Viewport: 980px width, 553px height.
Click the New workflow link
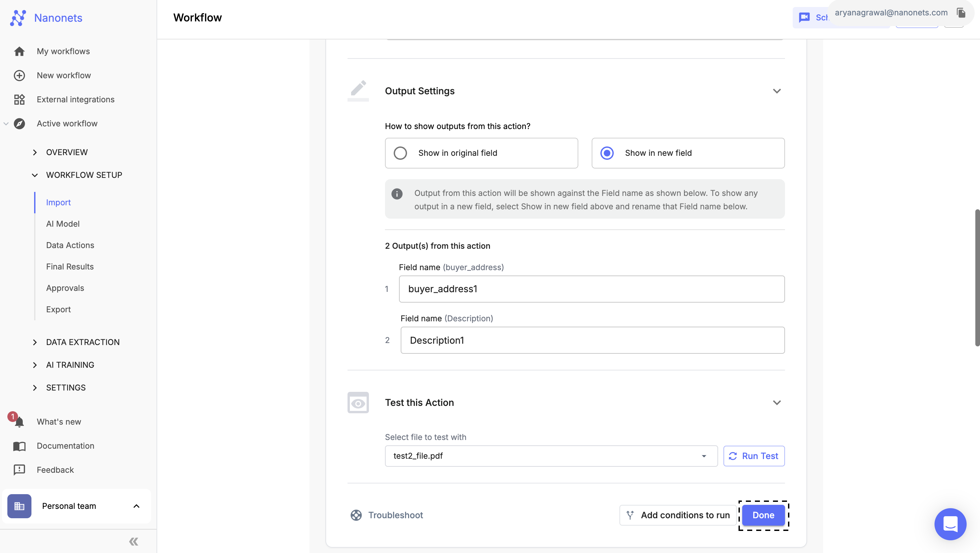tap(64, 75)
